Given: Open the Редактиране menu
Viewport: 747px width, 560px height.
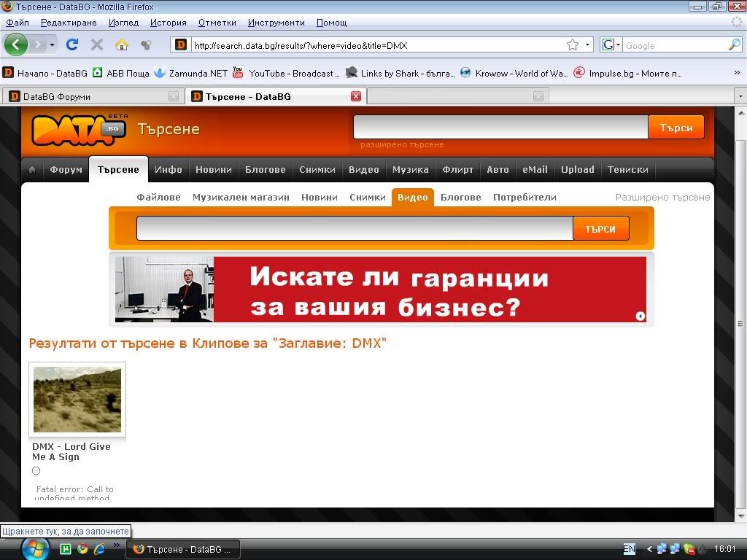Looking at the screenshot, I should tap(69, 23).
